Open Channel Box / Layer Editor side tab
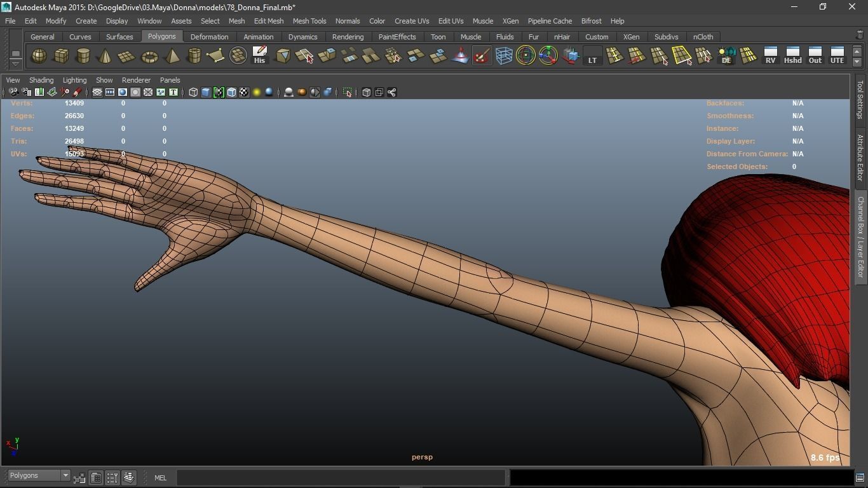Image resolution: width=868 pixels, height=488 pixels. [x=860, y=237]
